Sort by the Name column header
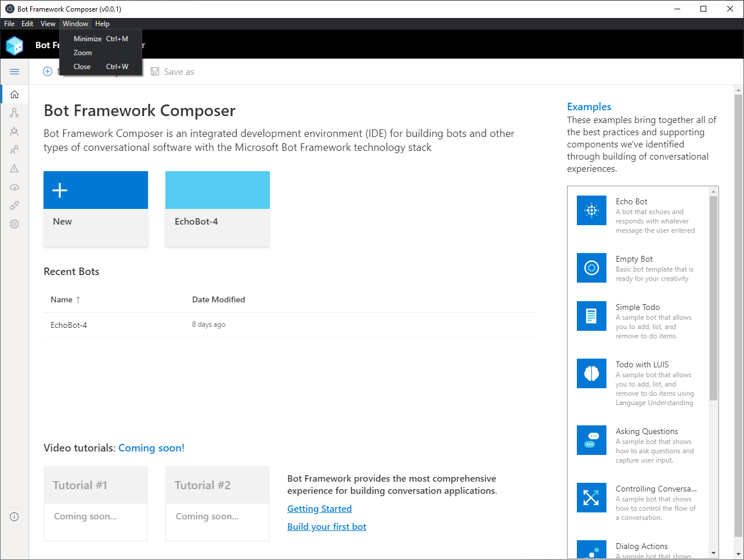Screen dimensions: 744x560 coord(62,299)
